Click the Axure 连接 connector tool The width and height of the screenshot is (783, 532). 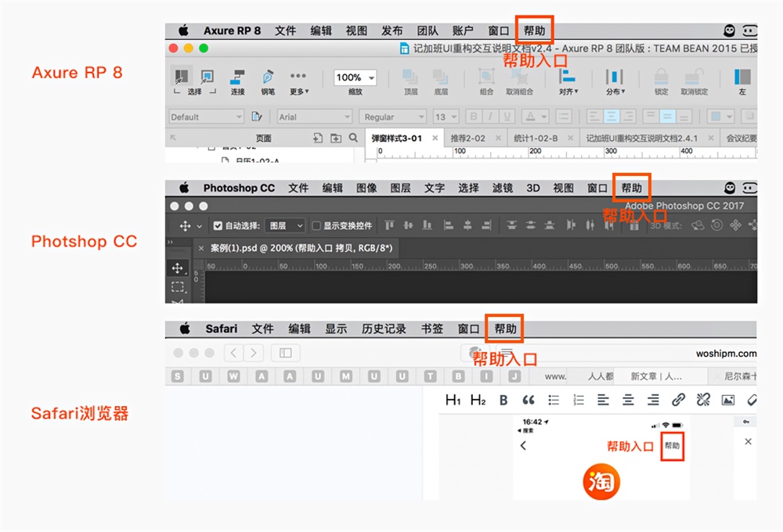[x=237, y=77]
